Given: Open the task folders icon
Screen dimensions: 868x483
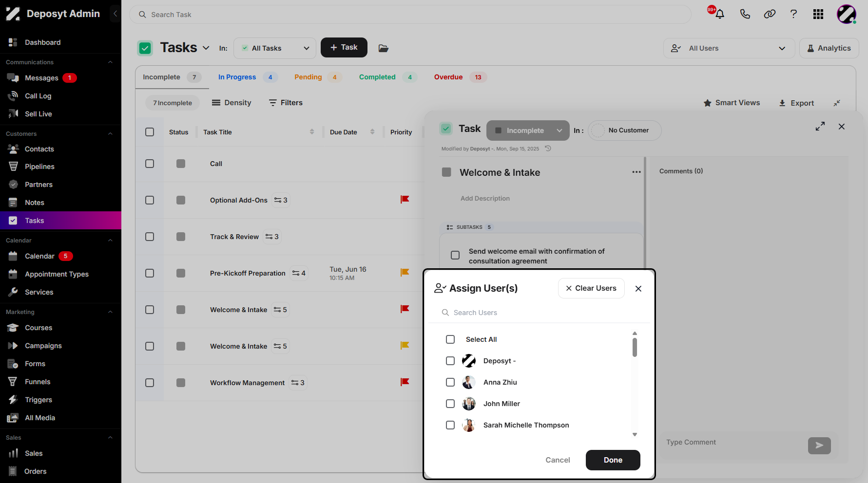Looking at the screenshot, I should (x=384, y=48).
